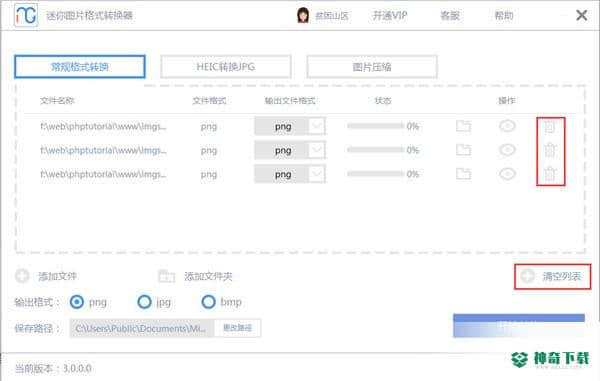The width and height of the screenshot is (600, 381).
Task: Switch to HEIC转换JPG tab
Action: pos(226,67)
